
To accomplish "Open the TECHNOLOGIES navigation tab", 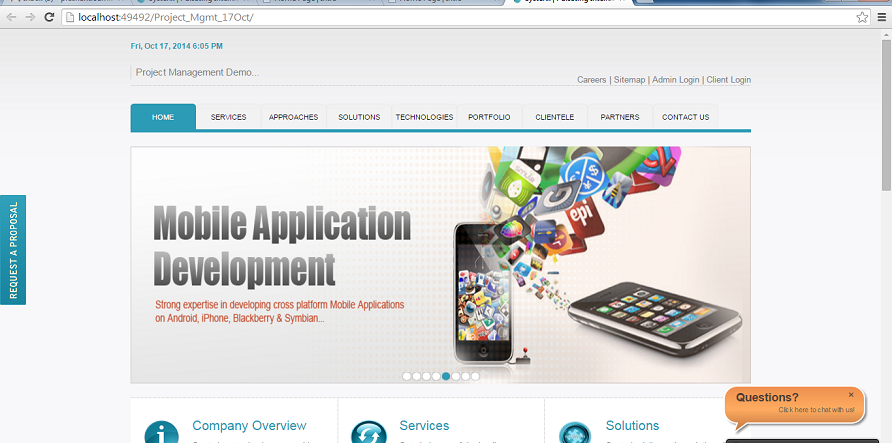I will [424, 117].
